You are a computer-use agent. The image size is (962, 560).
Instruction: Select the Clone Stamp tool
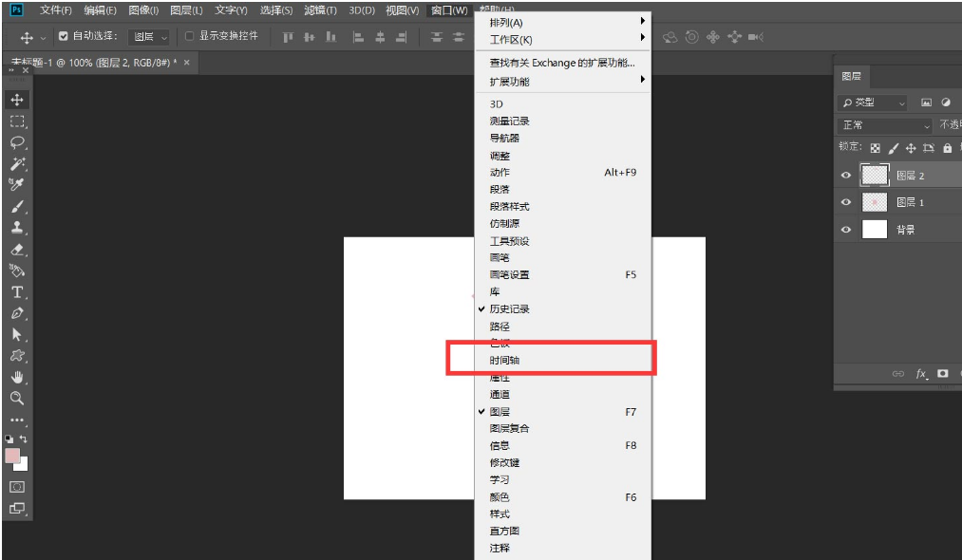(17, 228)
